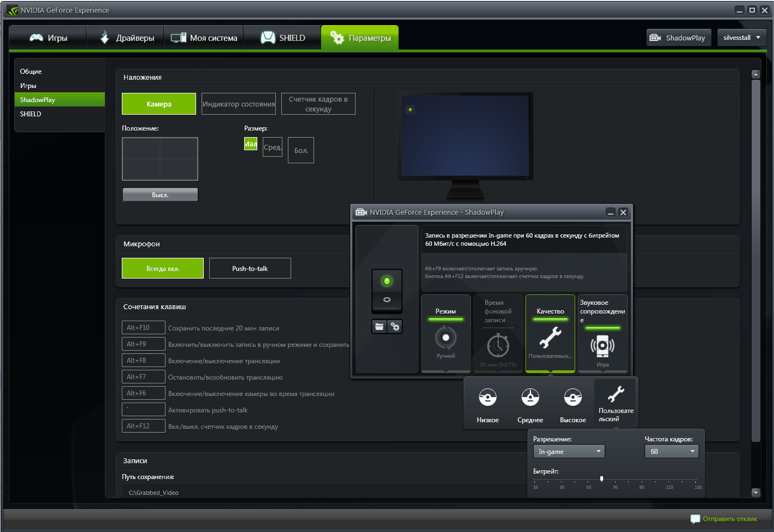Select Общие in the settings sidebar
Screen dimensions: 774x532
tap(60, 72)
